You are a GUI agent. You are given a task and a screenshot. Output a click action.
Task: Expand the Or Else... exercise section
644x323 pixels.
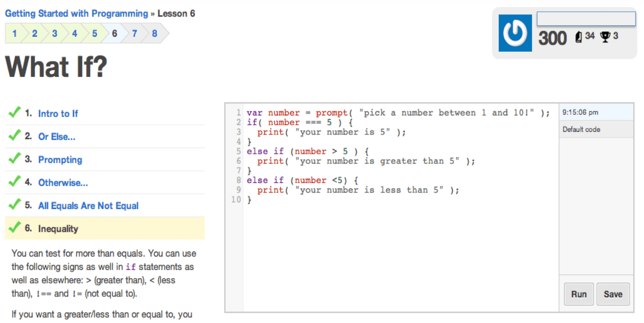[x=57, y=136]
